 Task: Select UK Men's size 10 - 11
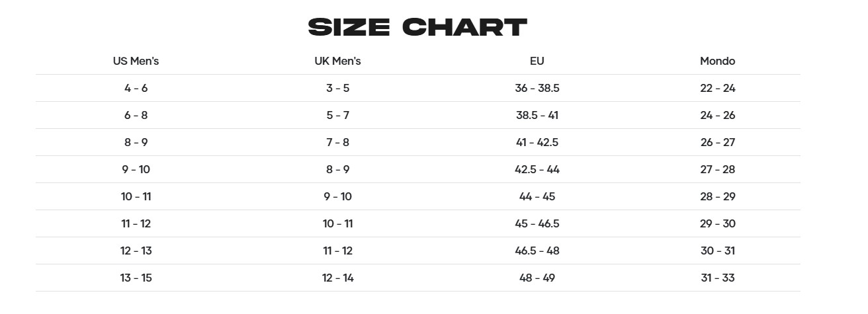tap(337, 223)
